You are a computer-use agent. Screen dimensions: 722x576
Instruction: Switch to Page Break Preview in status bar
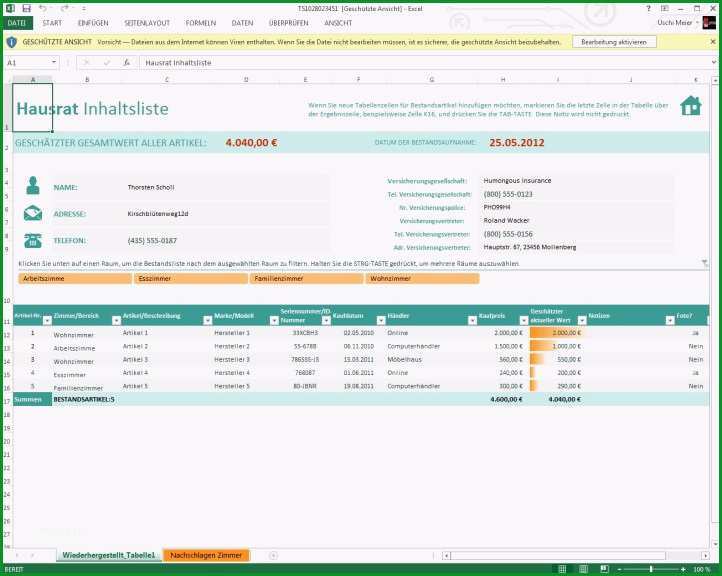click(x=605, y=569)
